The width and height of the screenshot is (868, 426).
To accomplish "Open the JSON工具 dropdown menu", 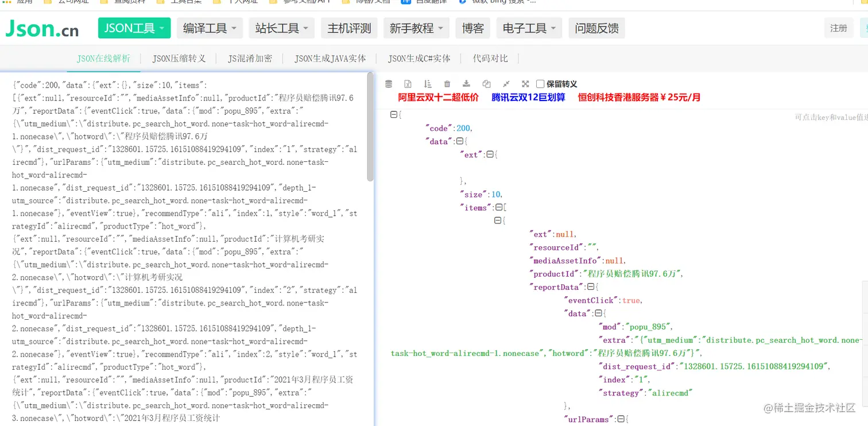I will coord(134,28).
